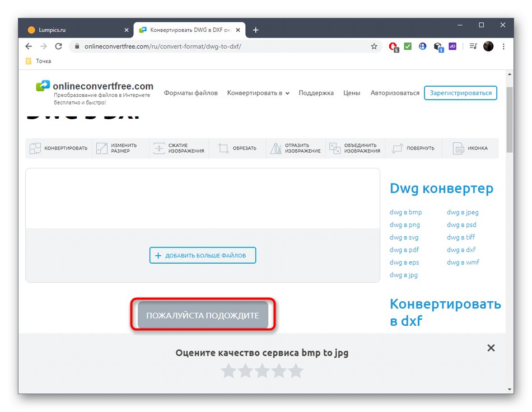
Task: Expand the Конвертировать в dropdown
Action: 258,93
